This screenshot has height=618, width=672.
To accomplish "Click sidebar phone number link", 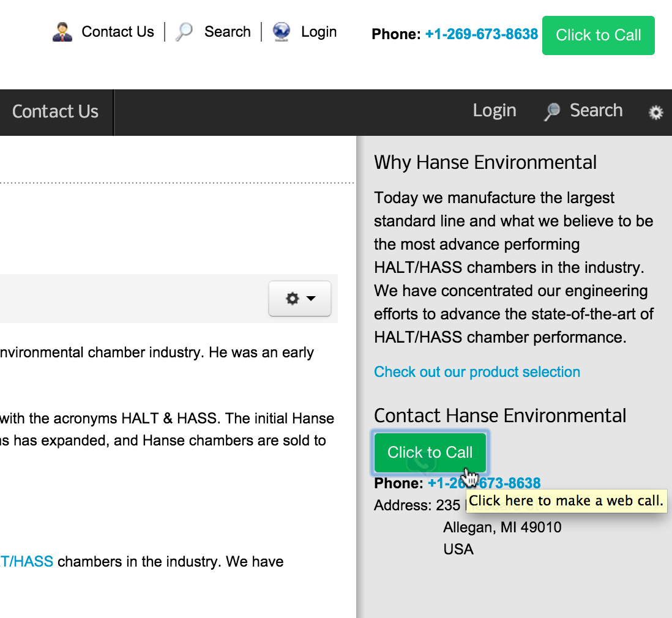I will [x=484, y=483].
